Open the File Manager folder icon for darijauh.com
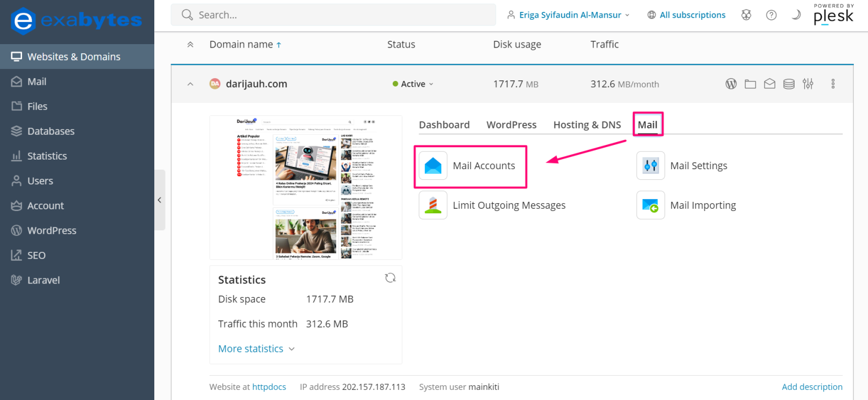 coord(750,84)
